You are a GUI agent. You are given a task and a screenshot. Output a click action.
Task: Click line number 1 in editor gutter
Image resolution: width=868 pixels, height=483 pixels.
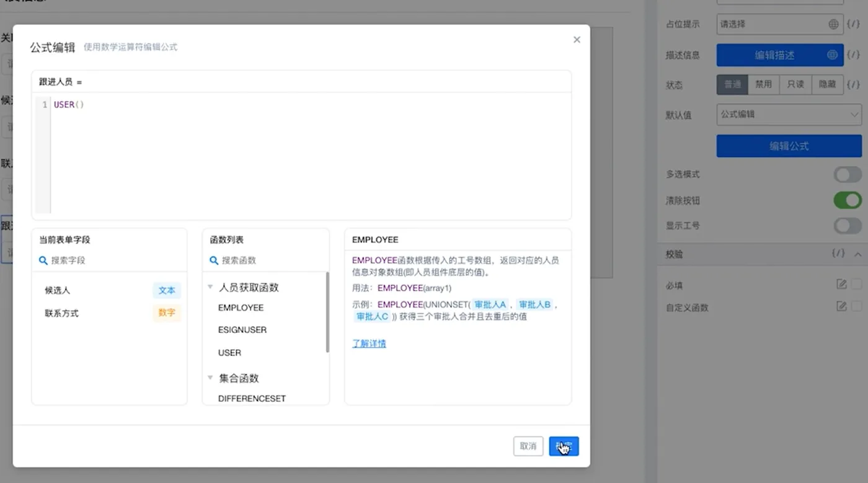coord(45,105)
